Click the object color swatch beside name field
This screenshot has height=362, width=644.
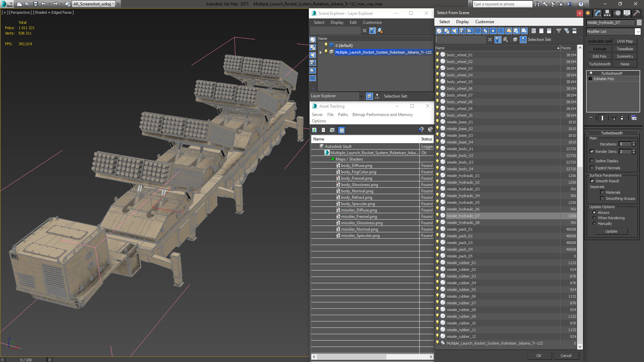[639, 22]
